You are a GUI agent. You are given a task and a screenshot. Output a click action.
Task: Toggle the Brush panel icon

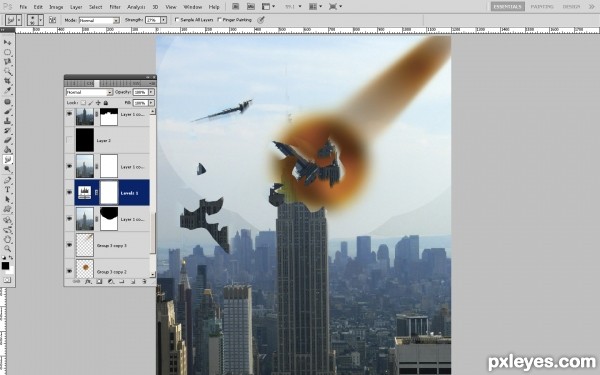point(52,20)
